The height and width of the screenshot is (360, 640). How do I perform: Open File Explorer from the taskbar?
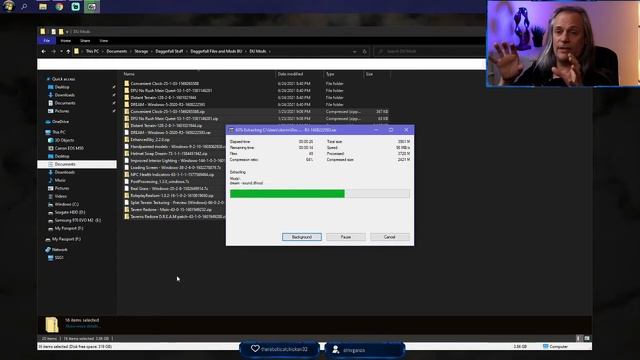(42, 7)
